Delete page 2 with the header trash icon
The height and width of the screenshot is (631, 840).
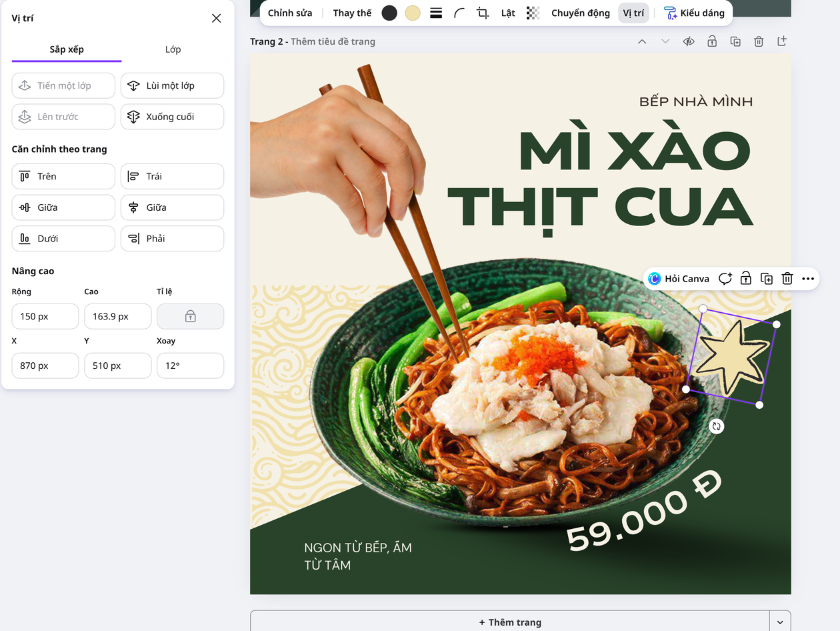pyautogui.click(x=759, y=41)
